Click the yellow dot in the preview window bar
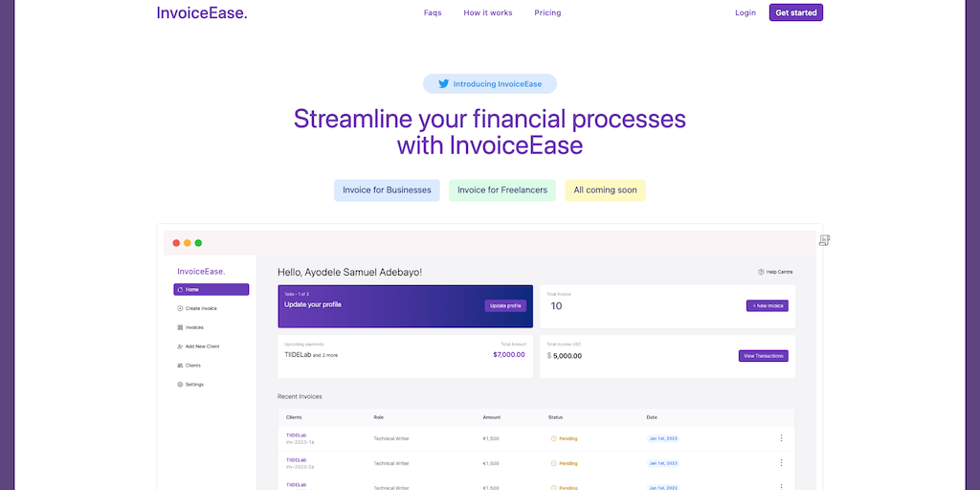The width and height of the screenshot is (980, 490). [x=188, y=243]
